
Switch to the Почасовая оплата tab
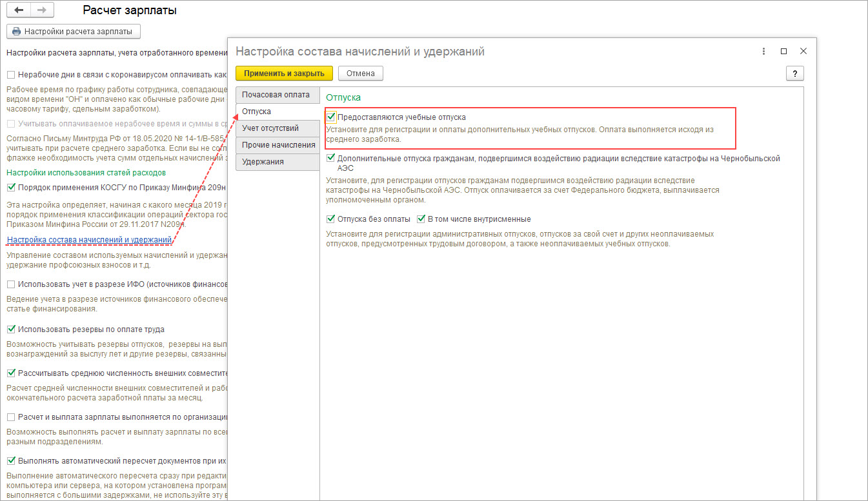[x=277, y=95]
